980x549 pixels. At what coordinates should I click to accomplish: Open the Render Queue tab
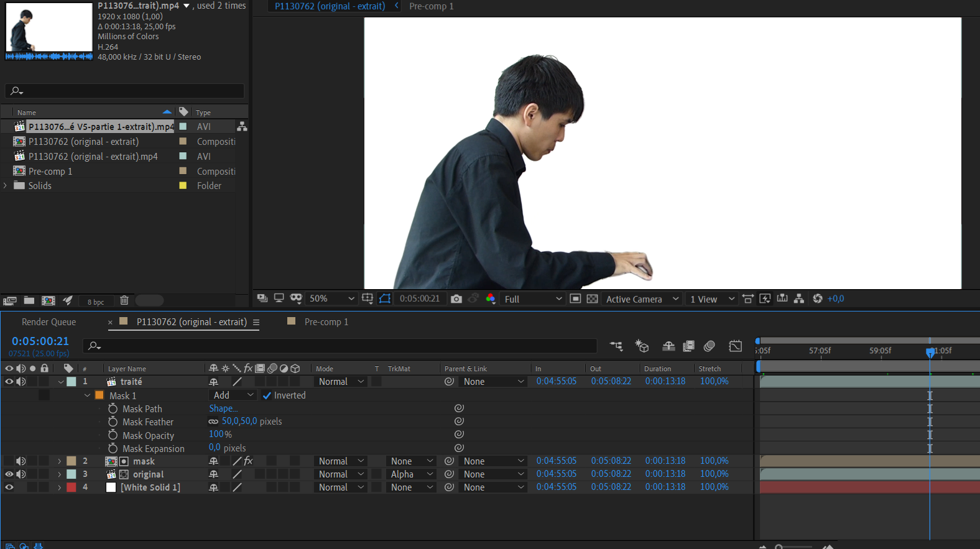[x=49, y=322]
